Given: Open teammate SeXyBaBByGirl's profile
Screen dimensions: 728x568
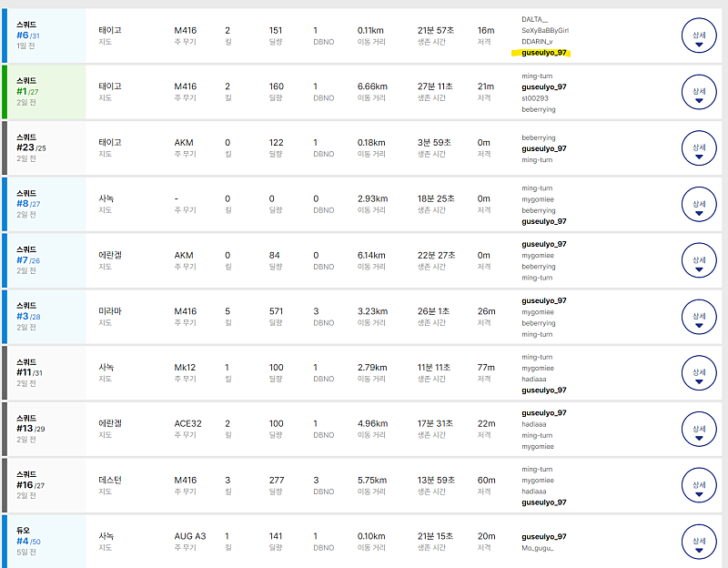Looking at the screenshot, I should (545, 31).
